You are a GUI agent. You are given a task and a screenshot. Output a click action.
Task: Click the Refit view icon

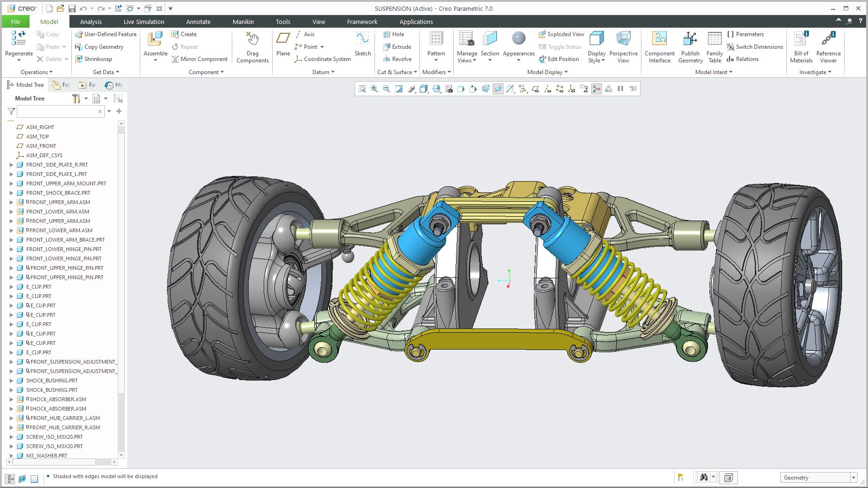pos(362,89)
